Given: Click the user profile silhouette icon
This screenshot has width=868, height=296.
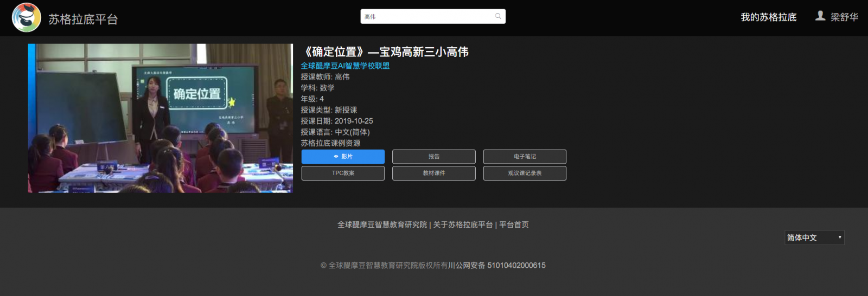Looking at the screenshot, I should [x=820, y=16].
